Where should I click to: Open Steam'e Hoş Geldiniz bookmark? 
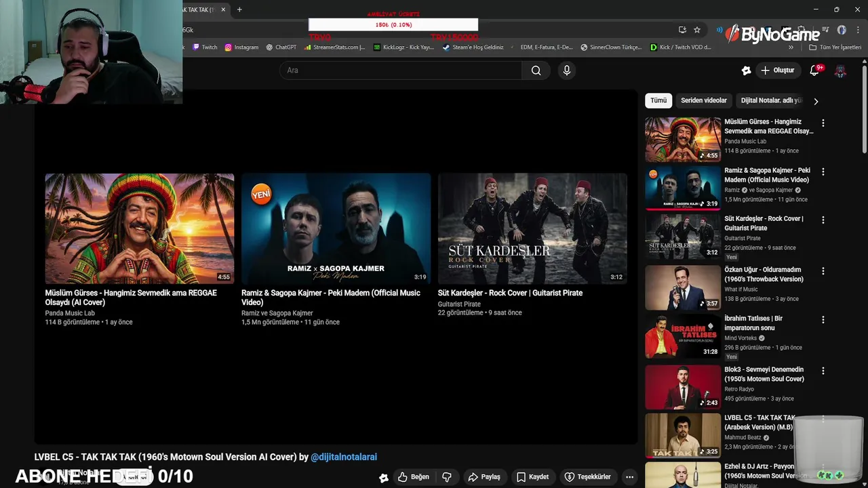(x=473, y=47)
